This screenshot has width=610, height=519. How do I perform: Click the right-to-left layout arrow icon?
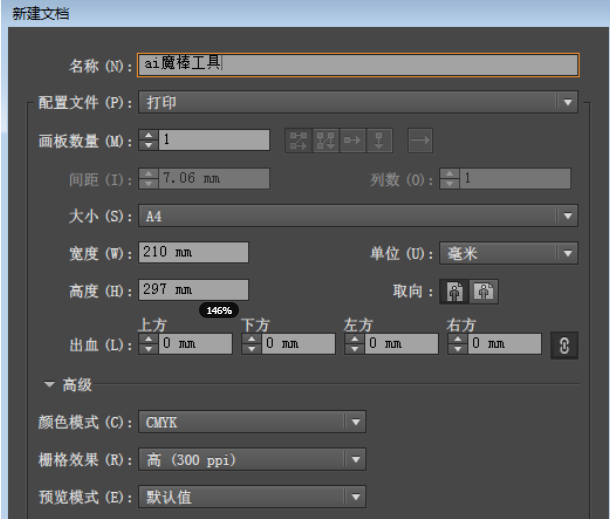(420, 140)
